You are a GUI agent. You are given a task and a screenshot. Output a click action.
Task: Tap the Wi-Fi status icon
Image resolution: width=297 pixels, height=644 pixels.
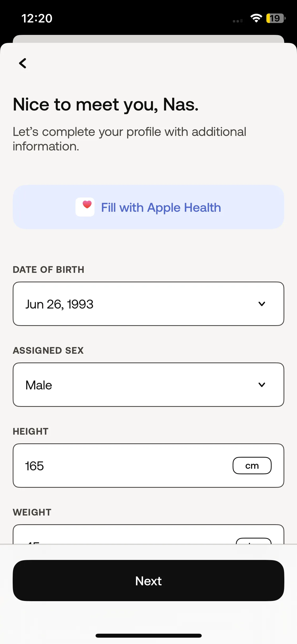coord(256,18)
